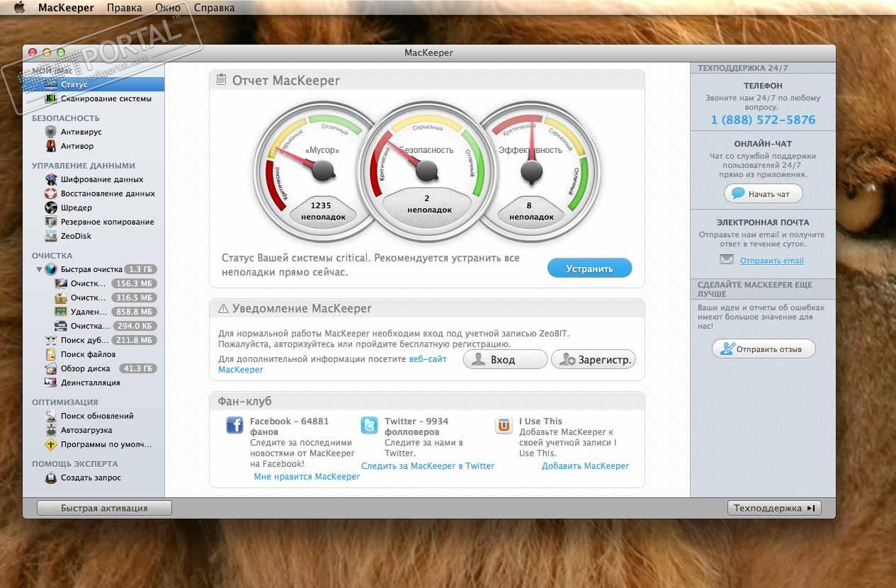Open Шифрование данных icon

point(50,179)
